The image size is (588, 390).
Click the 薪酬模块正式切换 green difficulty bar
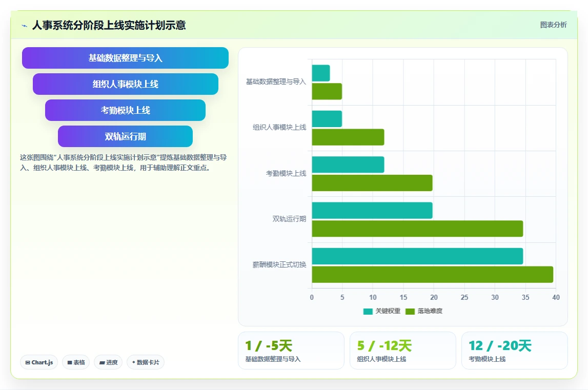(x=432, y=275)
